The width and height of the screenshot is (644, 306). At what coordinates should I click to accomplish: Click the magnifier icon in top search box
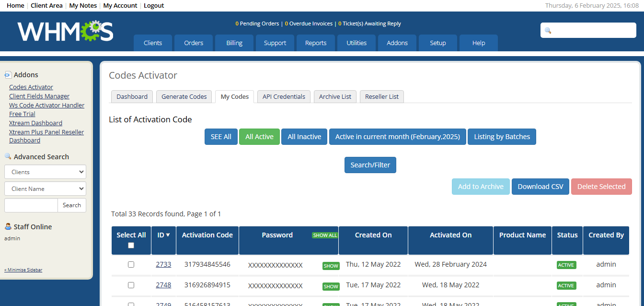click(548, 31)
